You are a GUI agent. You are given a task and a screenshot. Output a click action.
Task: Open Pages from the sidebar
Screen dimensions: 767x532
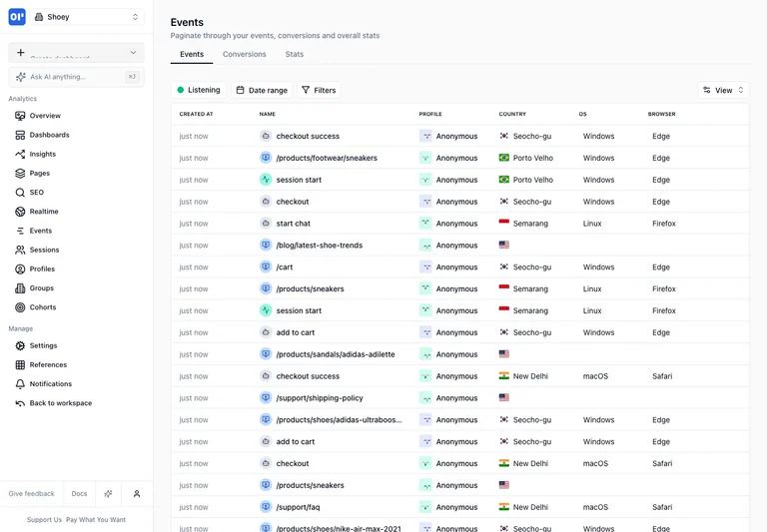coord(39,173)
